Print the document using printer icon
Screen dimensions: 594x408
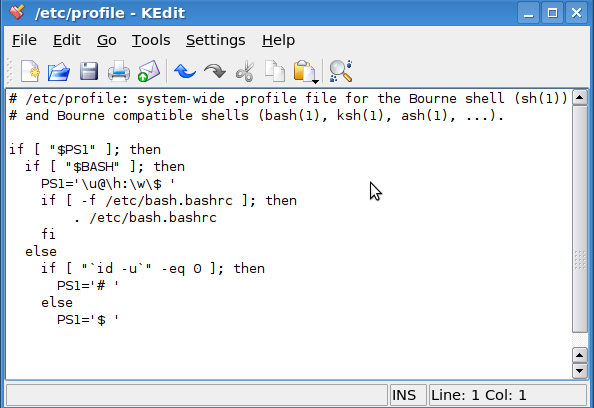coord(119,71)
